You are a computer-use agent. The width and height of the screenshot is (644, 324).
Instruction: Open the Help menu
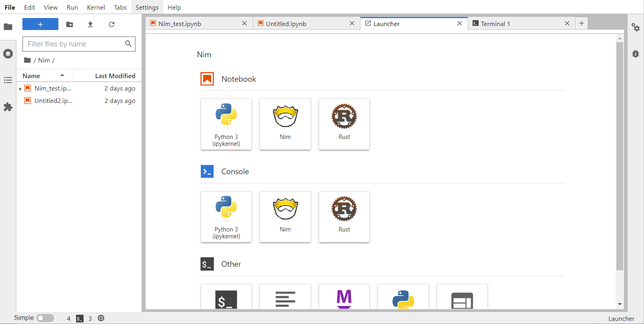174,7
